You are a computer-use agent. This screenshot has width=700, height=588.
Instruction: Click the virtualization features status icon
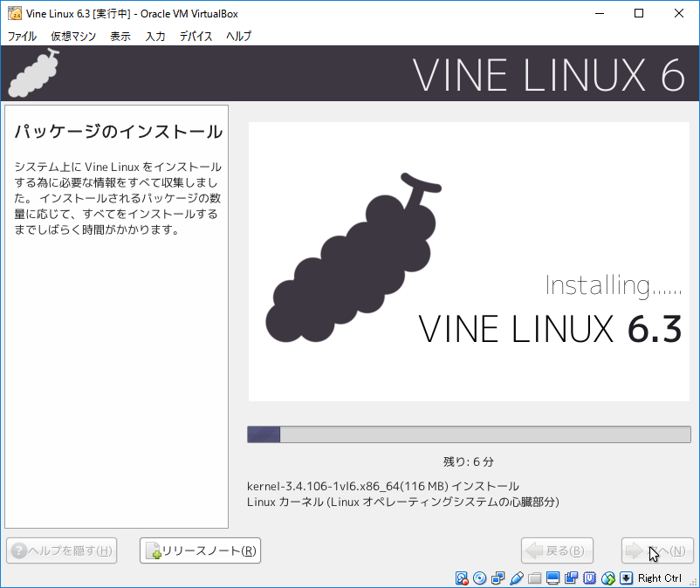(590, 578)
